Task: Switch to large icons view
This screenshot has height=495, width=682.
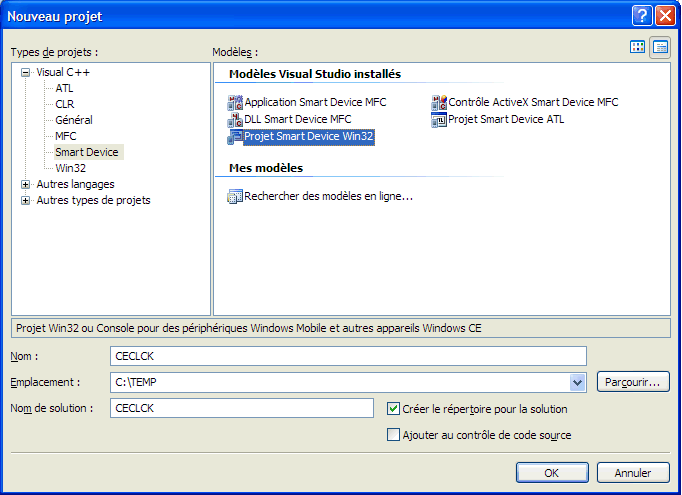Action: (638, 47)
